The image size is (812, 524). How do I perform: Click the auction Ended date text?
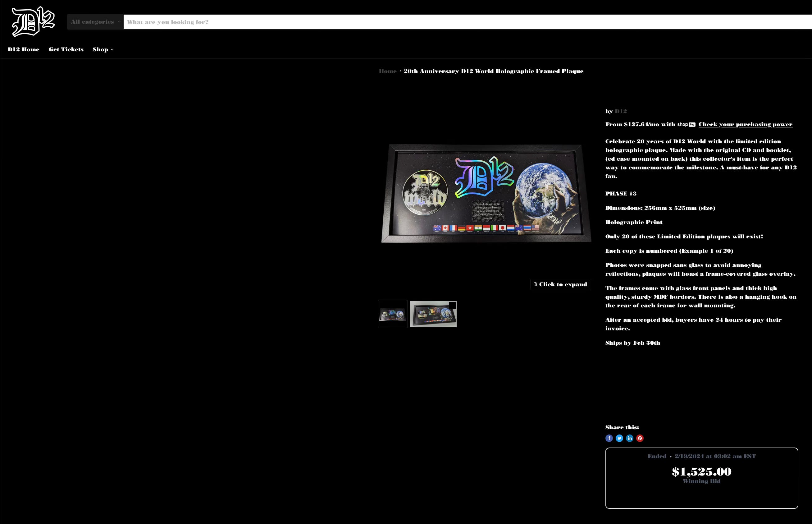[701, 456]
